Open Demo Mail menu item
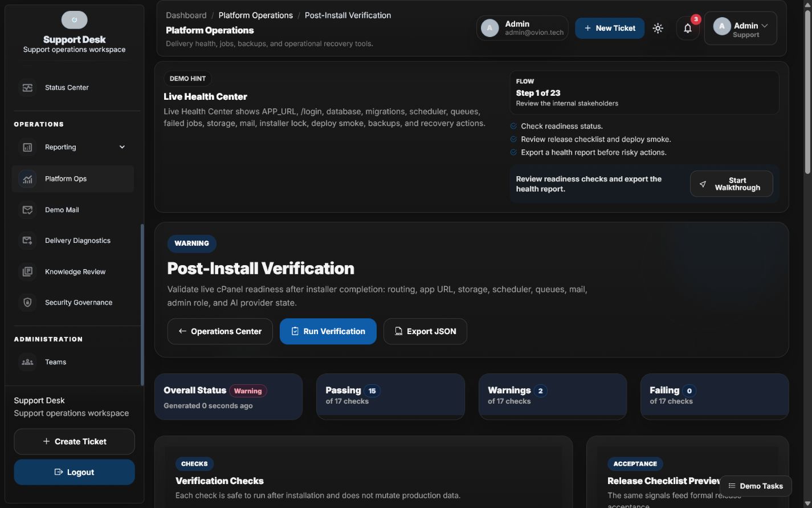The image size is (812, 508). pyautogui.click(x=73, y=210)
